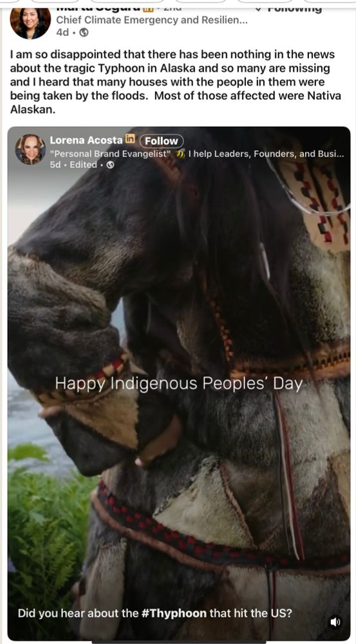Open Chief Climate Emergency and Resilien... headline

(152, 20)
